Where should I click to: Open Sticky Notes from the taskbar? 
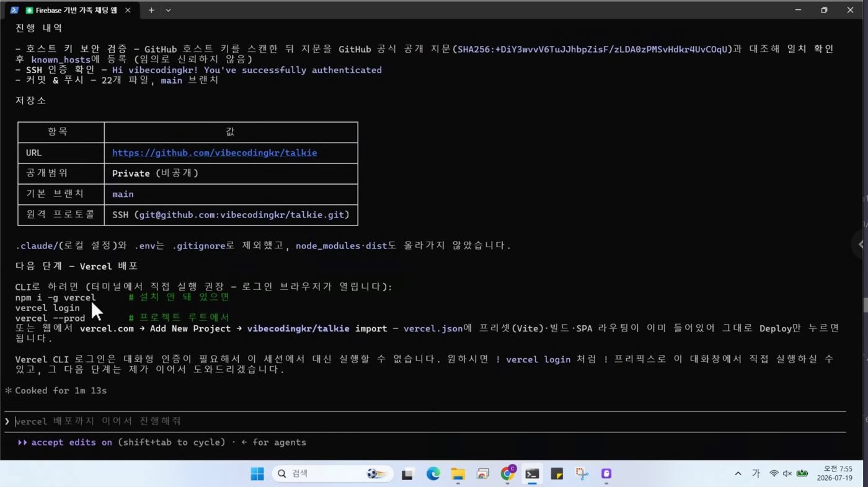pos(557,474)
